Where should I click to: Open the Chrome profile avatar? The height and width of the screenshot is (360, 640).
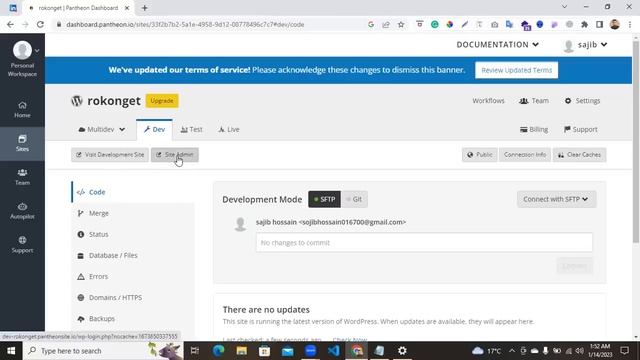(x=615, y=24)
